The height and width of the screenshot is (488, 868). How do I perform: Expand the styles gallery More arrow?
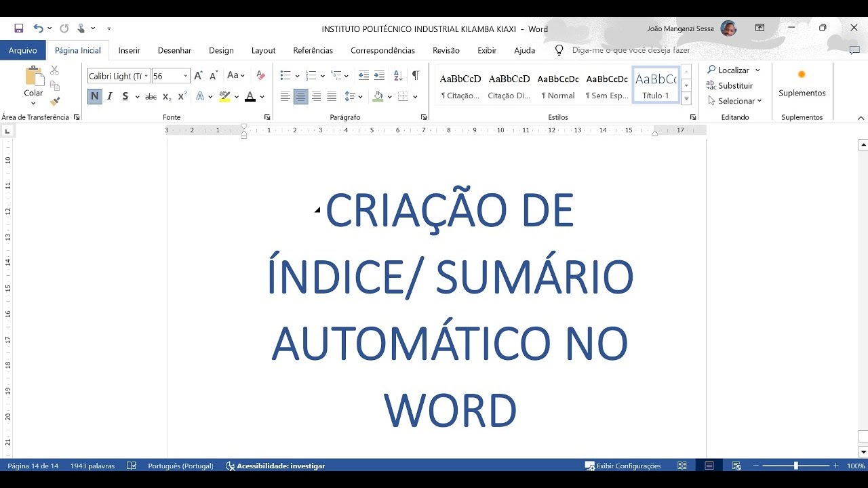(x=686, y=99)
